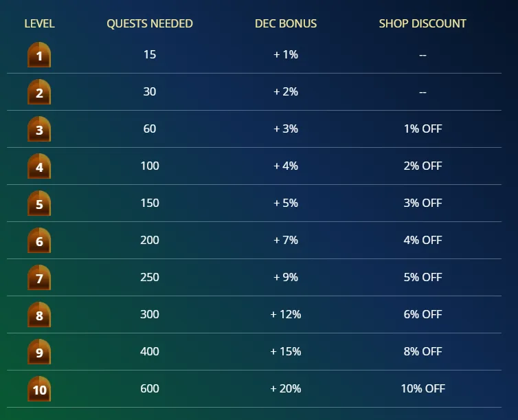Select the level 9 badge icon
Image resolution: width=518 pixels, height=420 pixels.
click(x=39, y=351)
